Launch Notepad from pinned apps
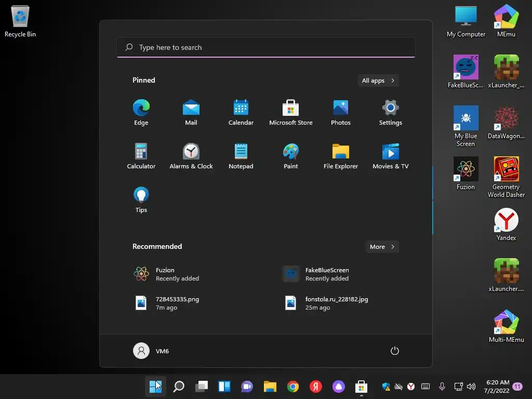The height and width of the screenshot is (399, 532). pos(241,156)
